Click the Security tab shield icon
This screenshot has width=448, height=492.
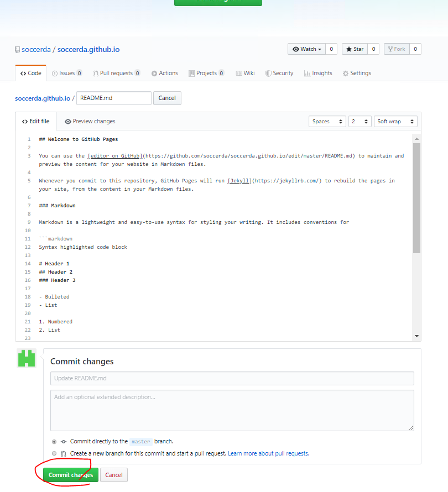[x=268, y=74]
